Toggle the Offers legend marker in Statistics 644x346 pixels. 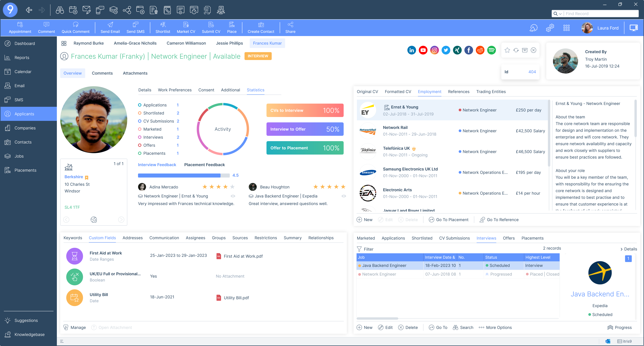(x=140, y=145)
